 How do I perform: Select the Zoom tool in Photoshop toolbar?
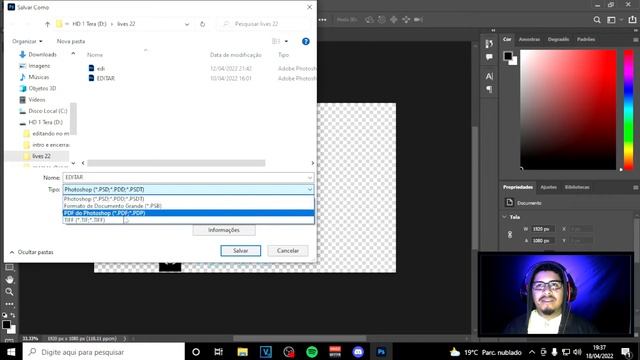9,291
